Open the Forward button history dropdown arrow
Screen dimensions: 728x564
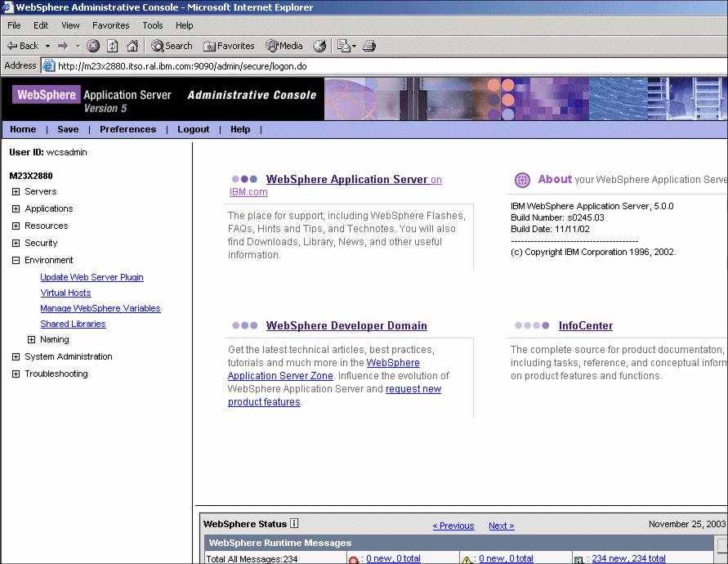[x=78, y=46]
